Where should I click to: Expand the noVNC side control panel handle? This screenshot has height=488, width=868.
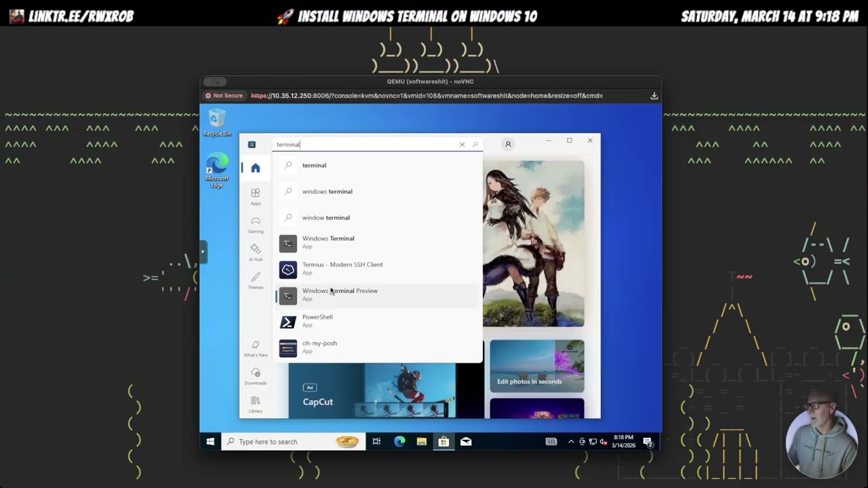(202, 251)
